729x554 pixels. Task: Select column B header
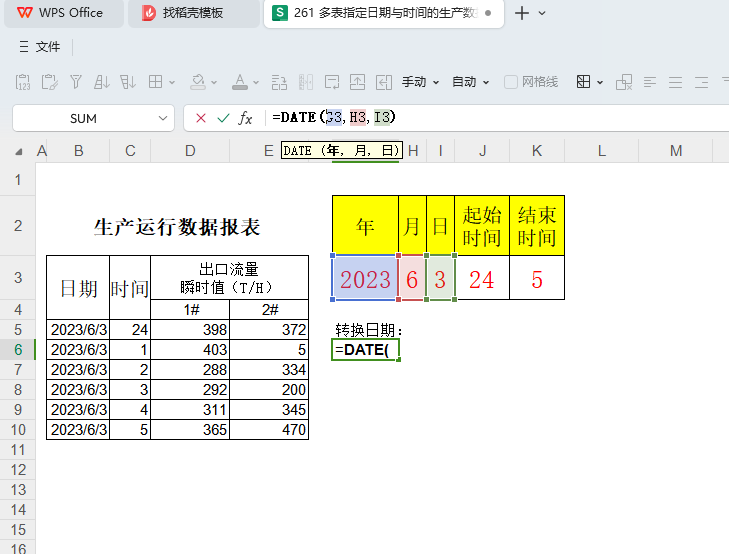79,151
